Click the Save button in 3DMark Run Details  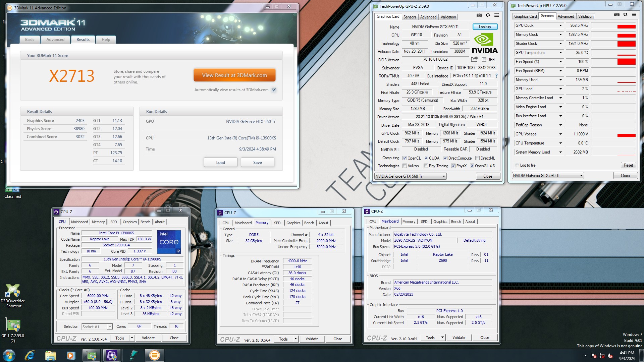(257, 163)
